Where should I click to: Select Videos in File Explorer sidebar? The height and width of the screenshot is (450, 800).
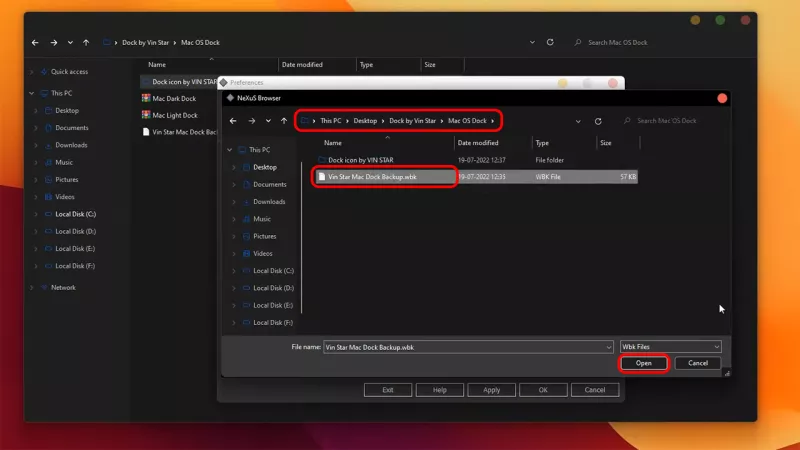click(x=65, y=197)
